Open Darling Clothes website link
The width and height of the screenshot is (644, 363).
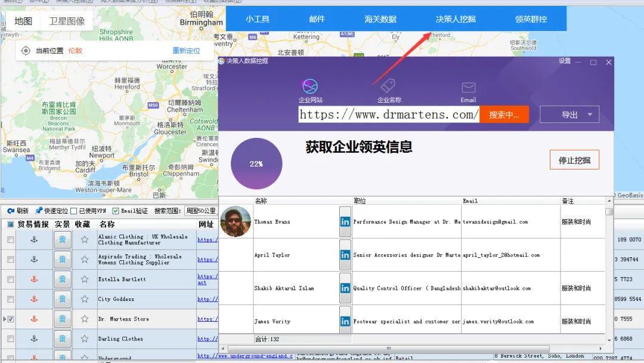tap(208, 339)
